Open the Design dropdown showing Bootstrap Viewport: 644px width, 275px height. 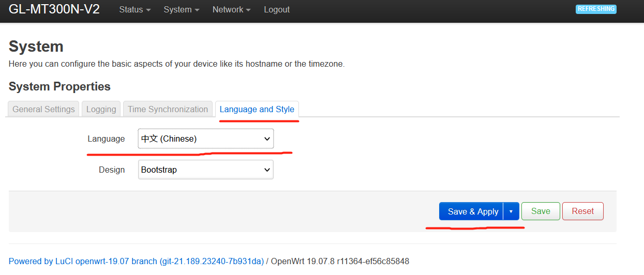[x=205, y=170]
